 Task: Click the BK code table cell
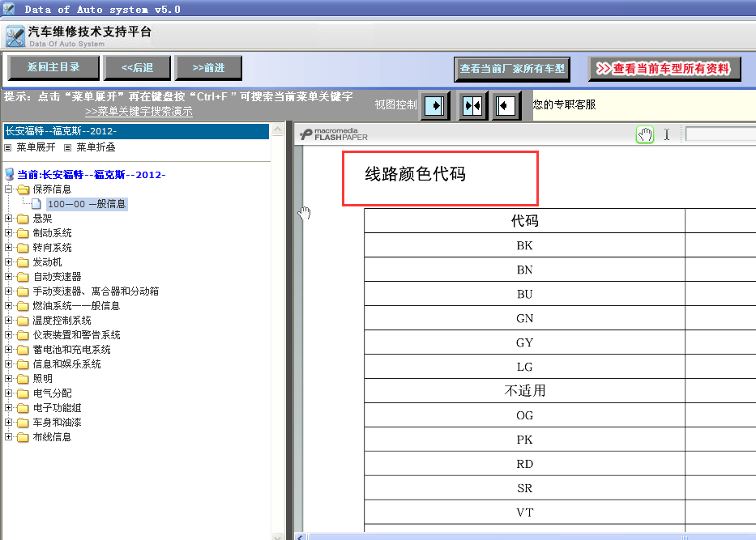pyautogui.click(x=524, y=245)
